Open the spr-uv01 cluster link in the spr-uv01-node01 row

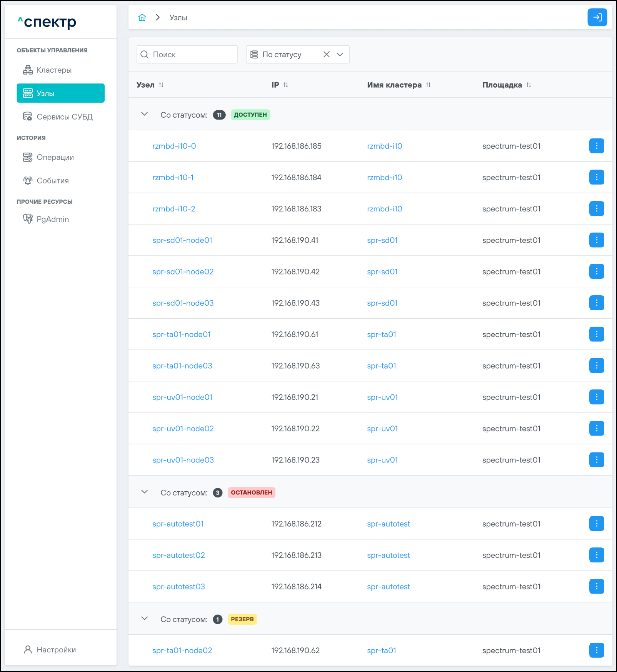coord(382,398)
